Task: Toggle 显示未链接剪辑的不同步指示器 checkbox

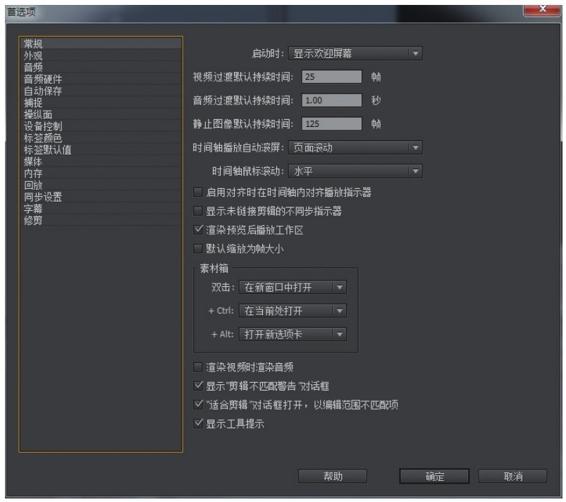Action: pos(198,211)
